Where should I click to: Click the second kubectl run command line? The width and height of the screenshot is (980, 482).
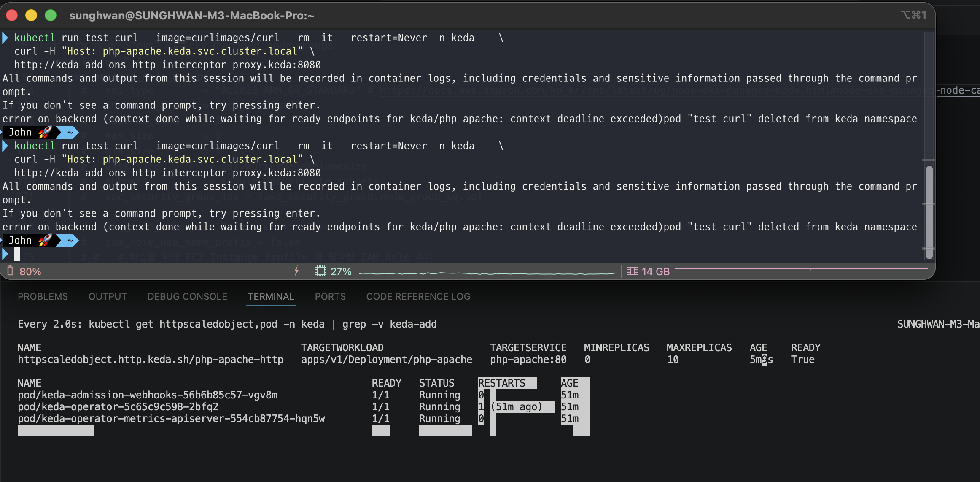(x=259, y=146)
